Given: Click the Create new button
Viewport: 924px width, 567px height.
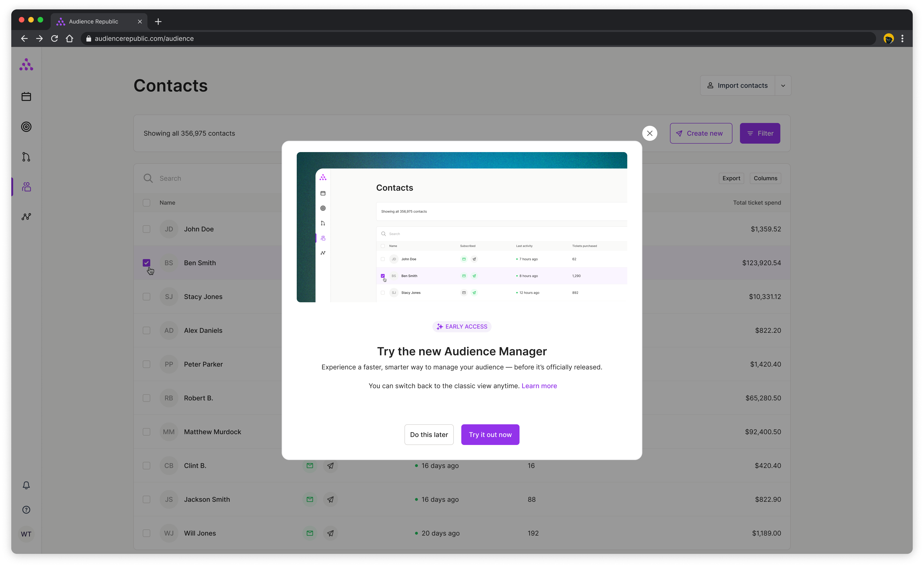Looking at the screenshot, I should point(701,133).
